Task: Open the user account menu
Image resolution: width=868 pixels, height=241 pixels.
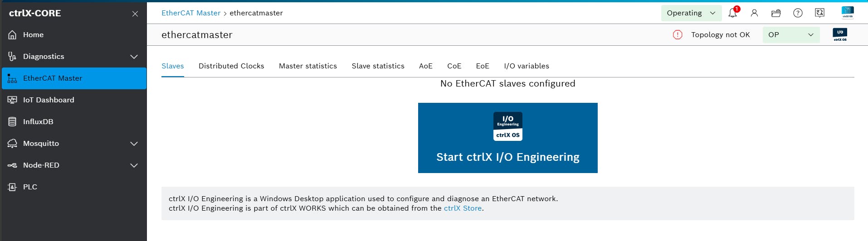Action: [x=755, y=13]
